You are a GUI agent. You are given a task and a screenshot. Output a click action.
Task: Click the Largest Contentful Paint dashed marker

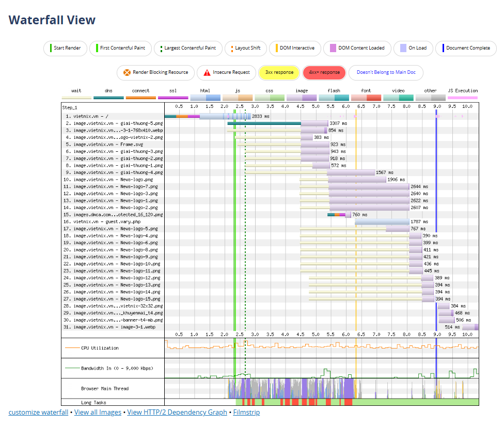click(x=161, y=48)
